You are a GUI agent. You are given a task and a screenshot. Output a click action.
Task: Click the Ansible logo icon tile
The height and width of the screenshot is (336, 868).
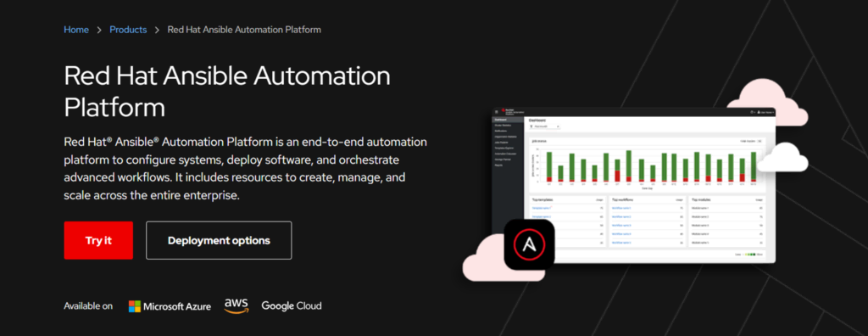point(529,244)
